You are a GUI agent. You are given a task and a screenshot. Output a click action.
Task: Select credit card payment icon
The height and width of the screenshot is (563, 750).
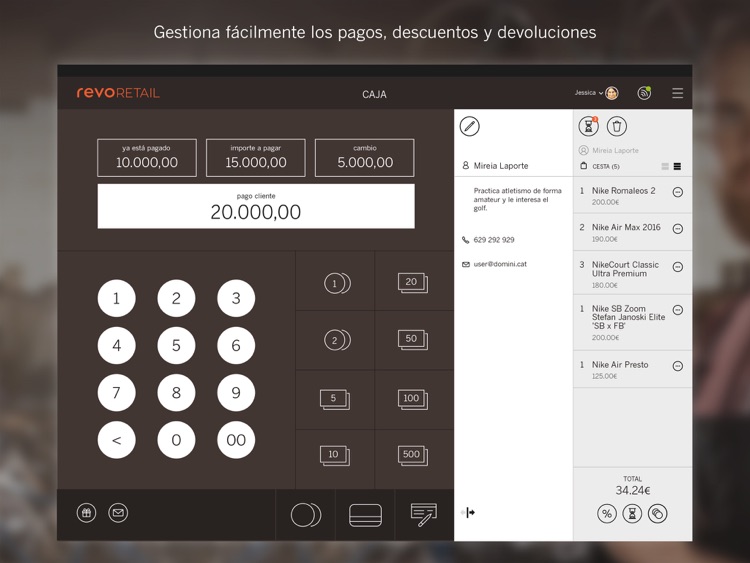(x=365, y=515)
